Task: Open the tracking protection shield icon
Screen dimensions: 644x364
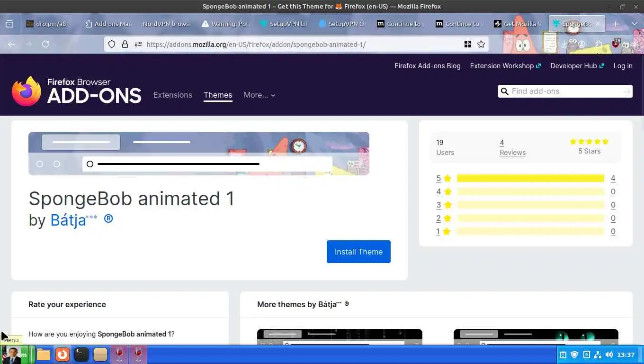Action: coord(112,44)
